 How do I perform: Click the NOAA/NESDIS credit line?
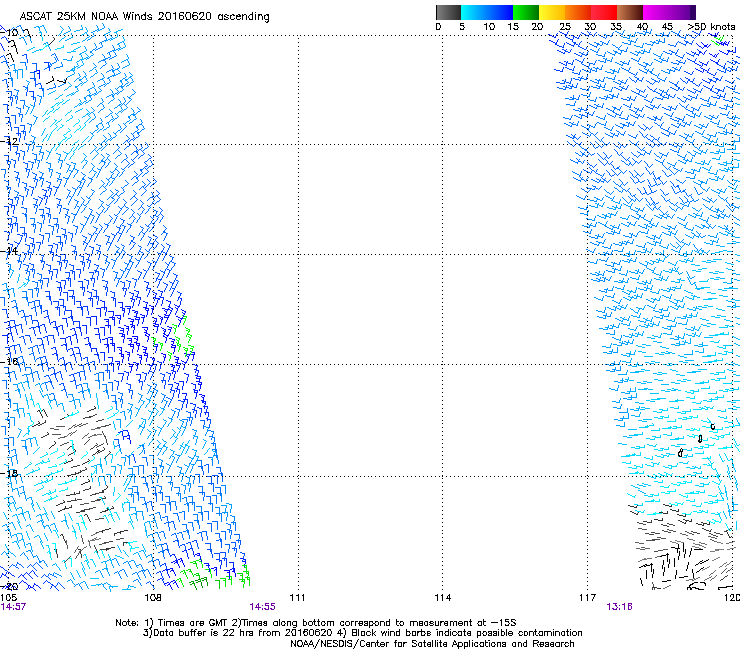(x=432, y=644)
